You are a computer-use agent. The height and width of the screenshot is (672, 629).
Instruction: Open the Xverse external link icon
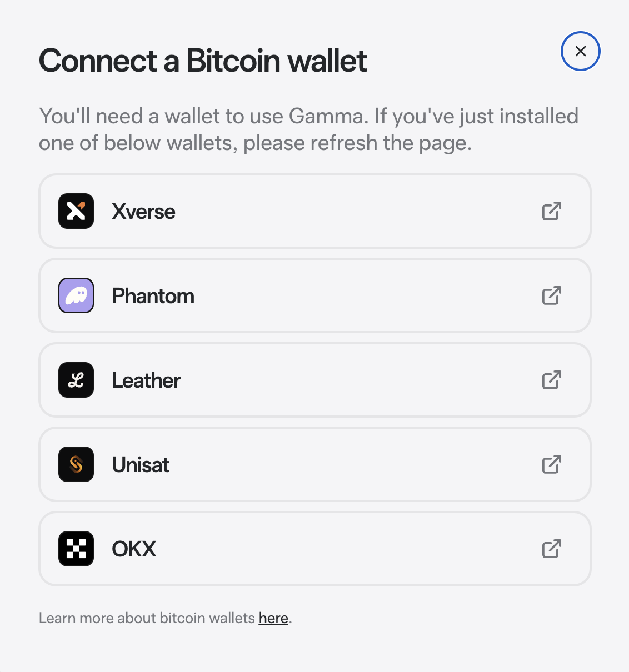tap(552, 211)
